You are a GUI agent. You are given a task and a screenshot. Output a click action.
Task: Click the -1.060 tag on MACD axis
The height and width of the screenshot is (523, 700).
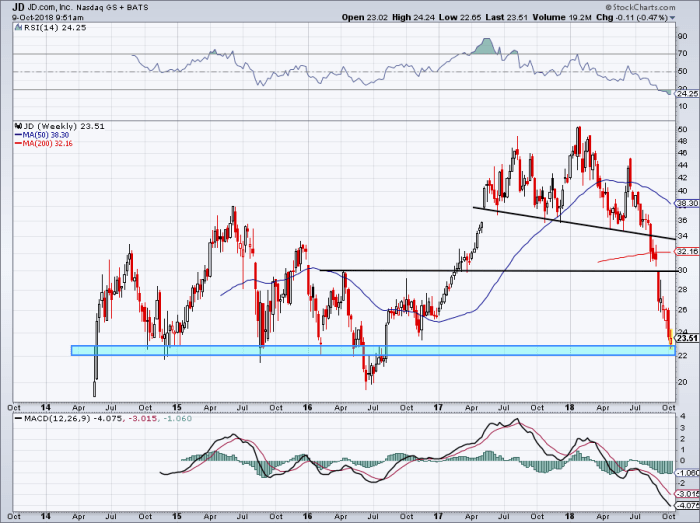[688, 473]
